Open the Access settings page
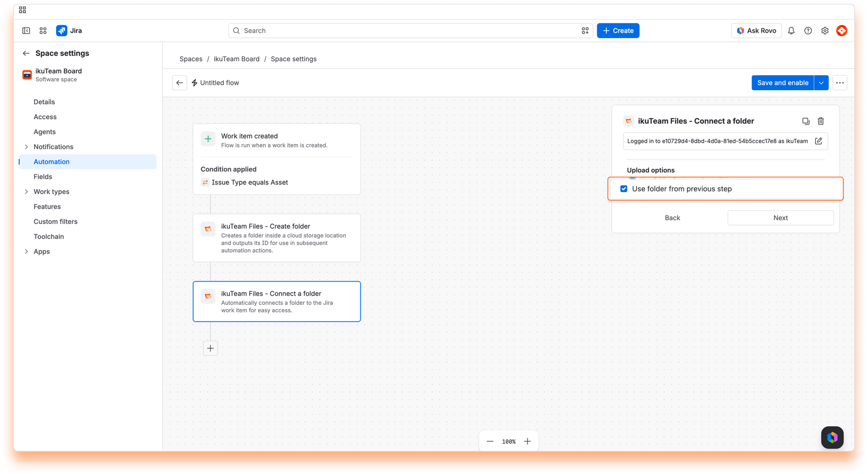Image resolution: width=868 pixels, height=474 pixels. tap(45, 117)
